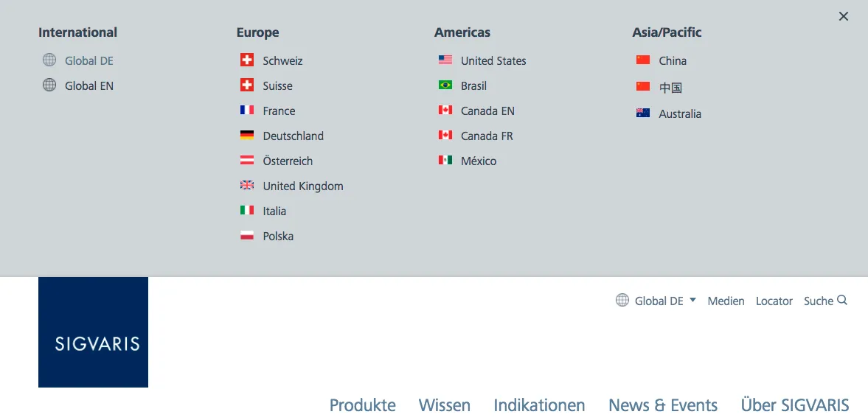Choose the Suisse country link
Screen dimensions: 868x420
pyautogui.click(x=278, y=85)
